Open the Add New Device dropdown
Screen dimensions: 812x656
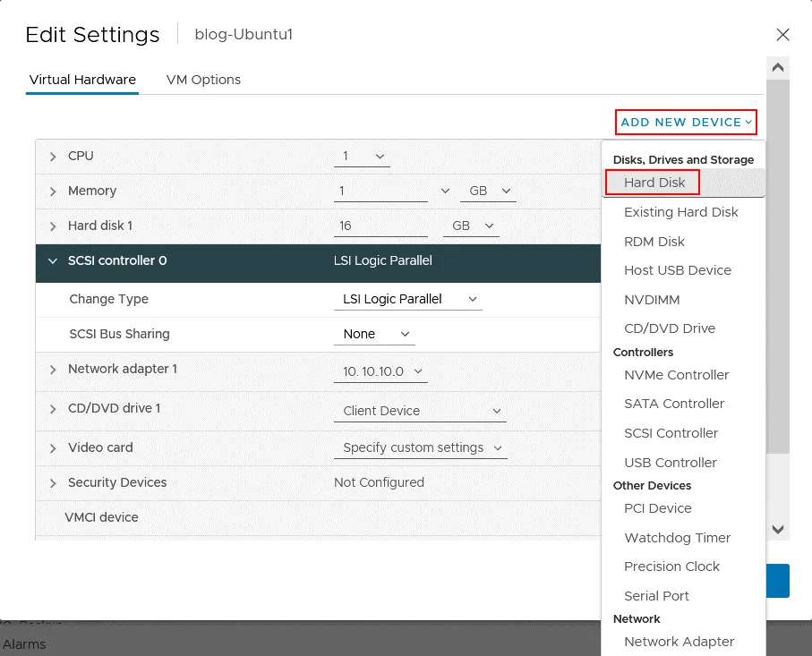[686, 122]
